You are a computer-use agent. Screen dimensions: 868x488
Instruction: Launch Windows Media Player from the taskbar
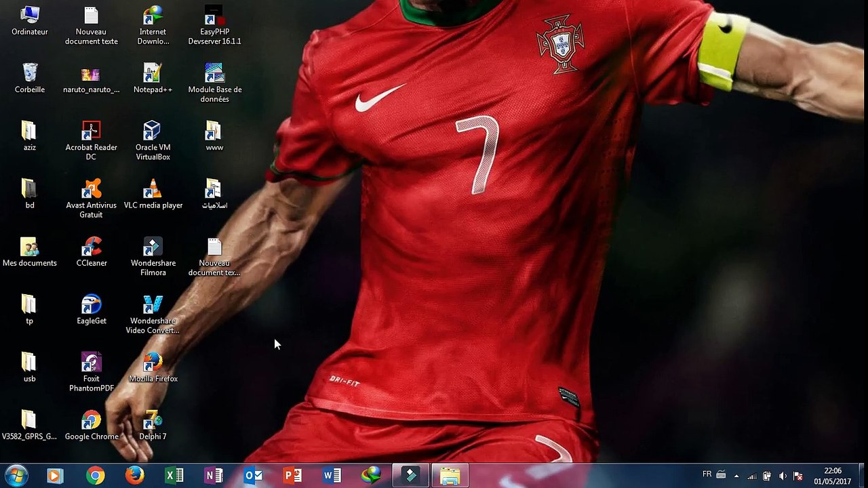click(x=56, y=476)
